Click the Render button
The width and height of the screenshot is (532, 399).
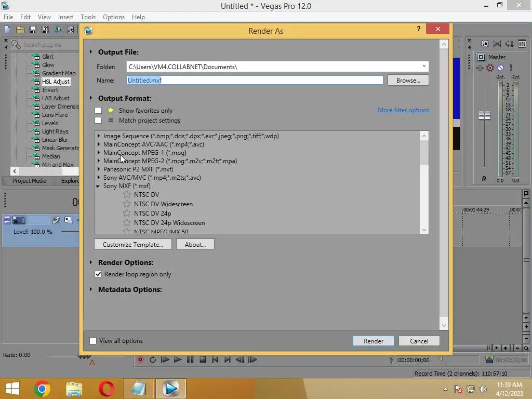373,341
